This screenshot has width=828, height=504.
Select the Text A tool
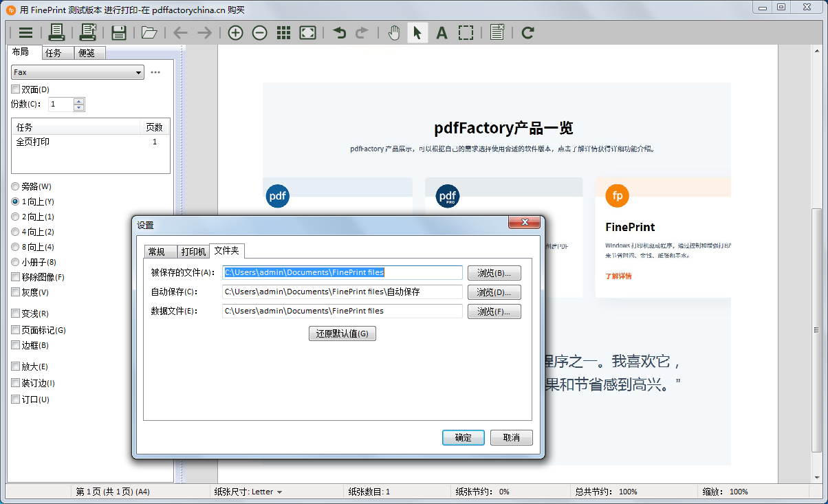tap(442, 32)
